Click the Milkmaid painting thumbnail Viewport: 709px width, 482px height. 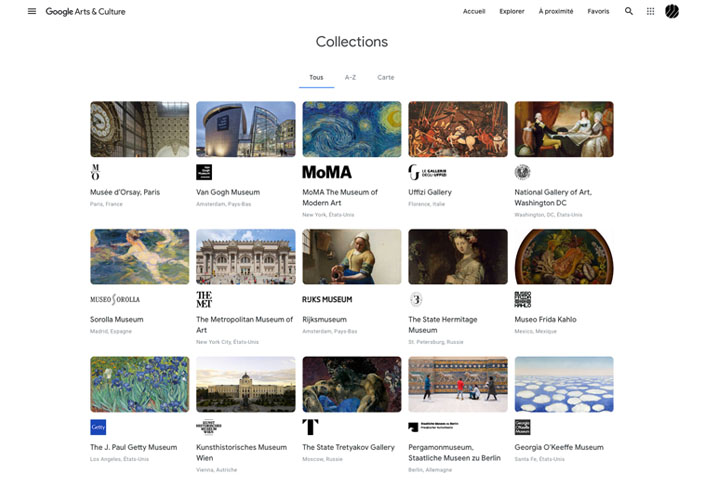pos(352,256)
